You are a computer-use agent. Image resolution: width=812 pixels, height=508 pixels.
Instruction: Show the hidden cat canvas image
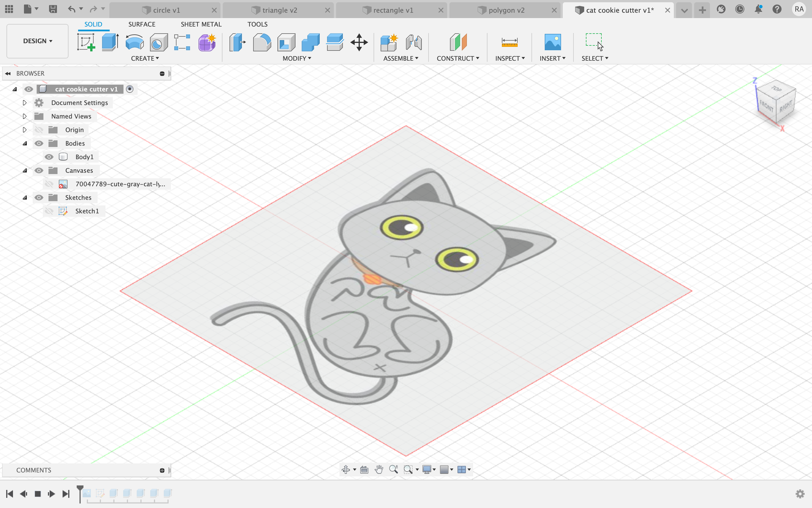click(49, 184)
